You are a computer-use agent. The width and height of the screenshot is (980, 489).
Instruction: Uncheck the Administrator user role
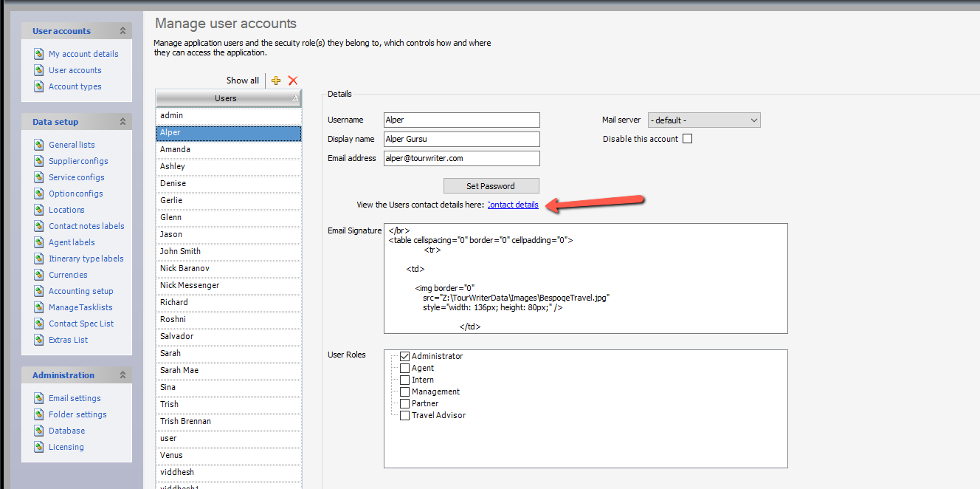[x=404, y=356]
